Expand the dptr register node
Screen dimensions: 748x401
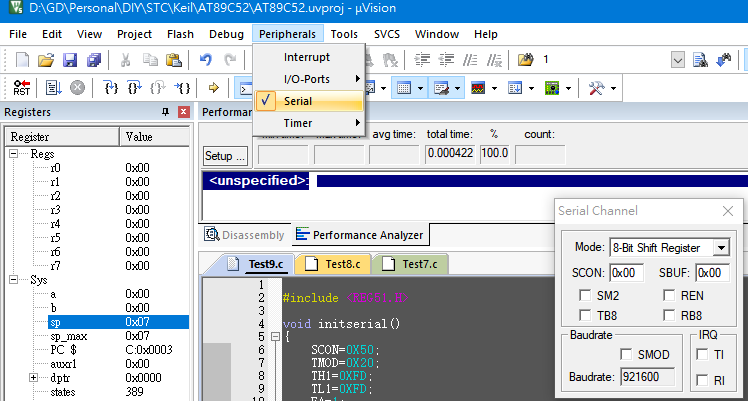point(34,378)
